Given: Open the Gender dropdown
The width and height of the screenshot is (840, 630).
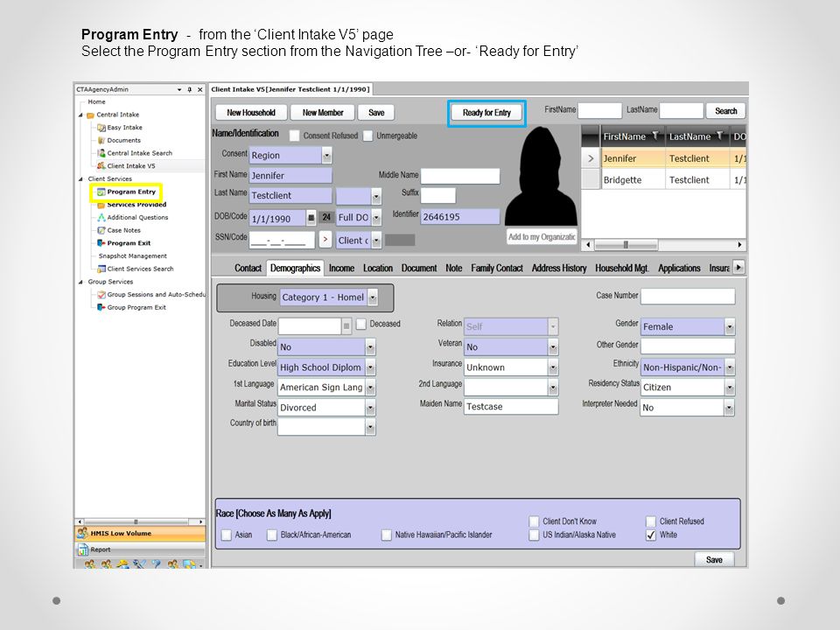Looking at the screenshot, I should click(x=730, y=326).
